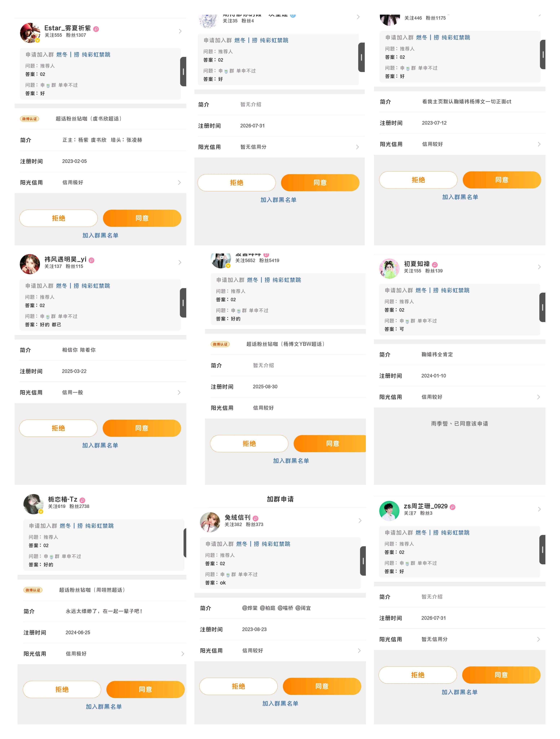The image size is (560, 739).
Task: Tap 同意 for 兔绒信刊 request
Action: (x=322, y=686)
